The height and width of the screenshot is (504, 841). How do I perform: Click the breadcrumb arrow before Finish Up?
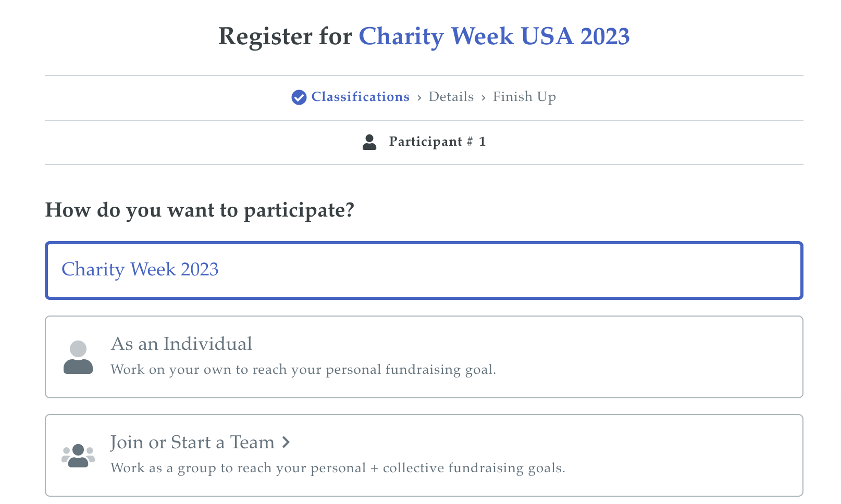click(x=484, y=97)
